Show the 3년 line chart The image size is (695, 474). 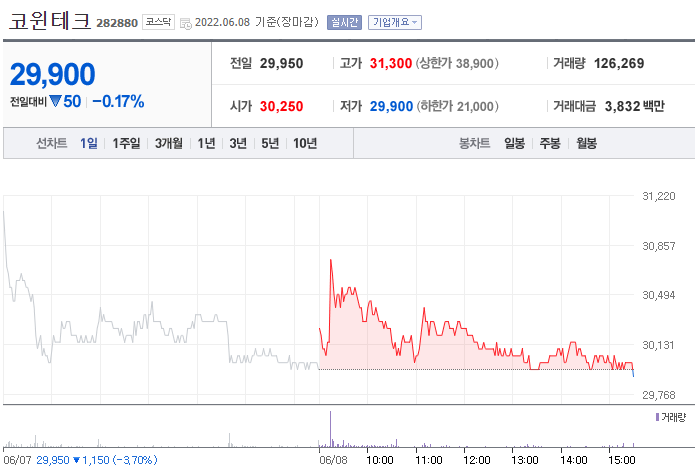[x=238, y=143]
